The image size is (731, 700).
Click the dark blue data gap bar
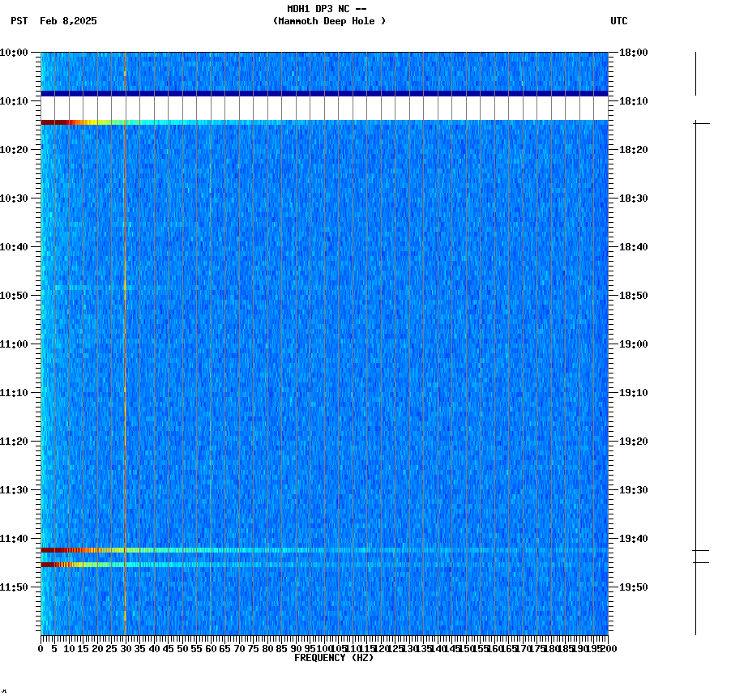324,94
